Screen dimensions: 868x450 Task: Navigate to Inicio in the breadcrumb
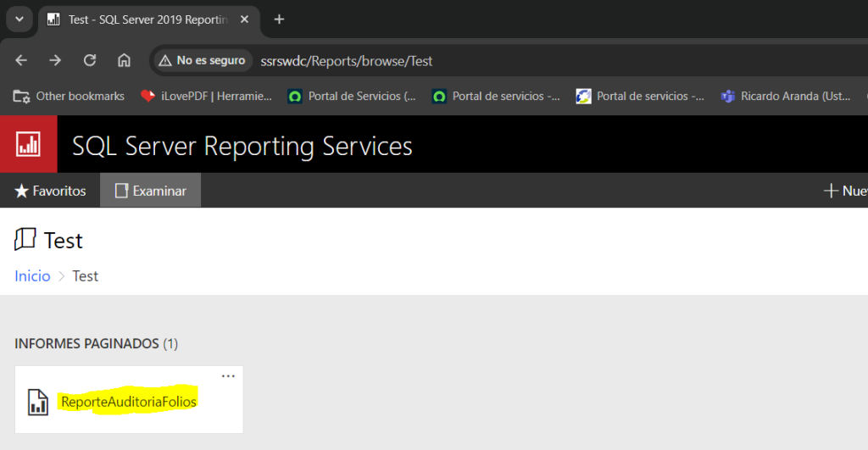[32, 276]
